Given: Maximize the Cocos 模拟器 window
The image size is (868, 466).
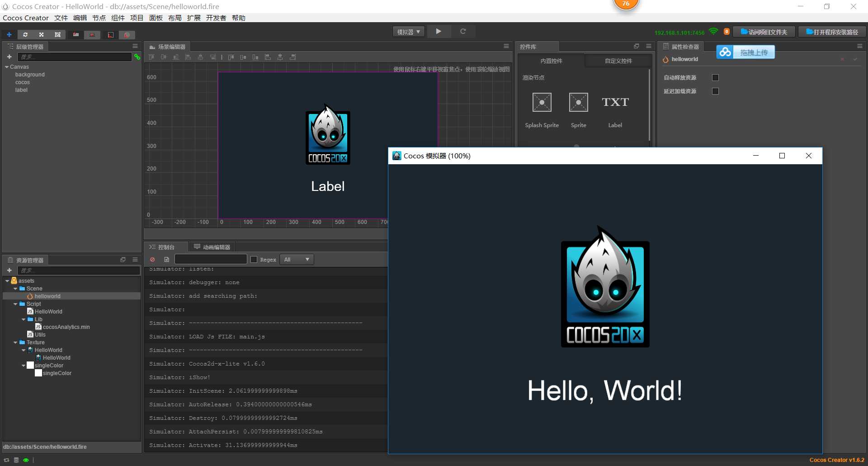Looking at the screenshot, I should [782, 156].
